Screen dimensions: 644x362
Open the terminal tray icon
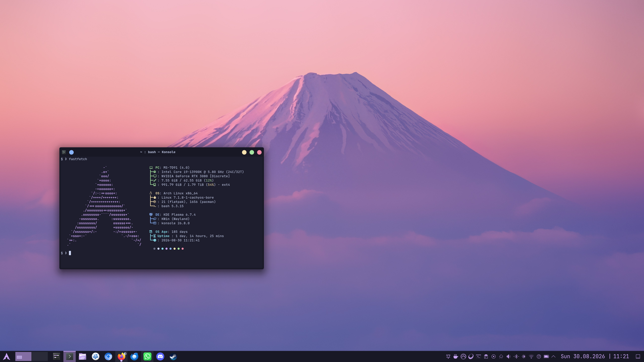[478, 356]
